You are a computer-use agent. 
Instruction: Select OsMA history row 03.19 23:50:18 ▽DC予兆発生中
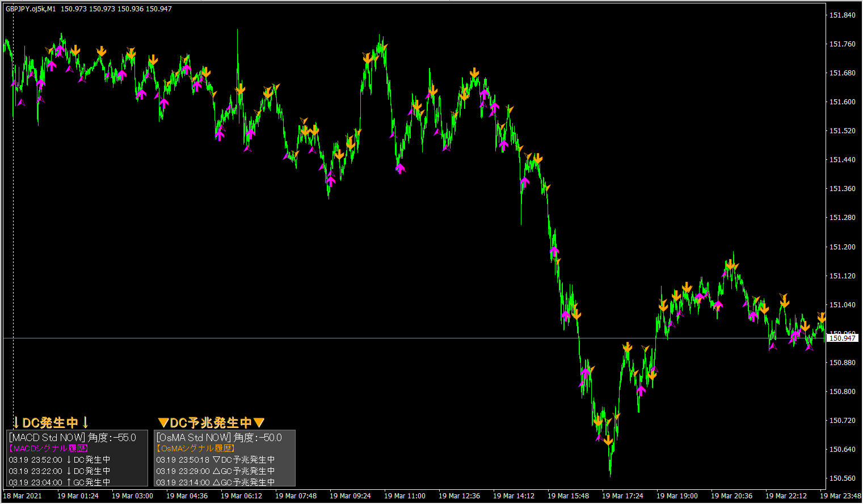coord(216,460)
